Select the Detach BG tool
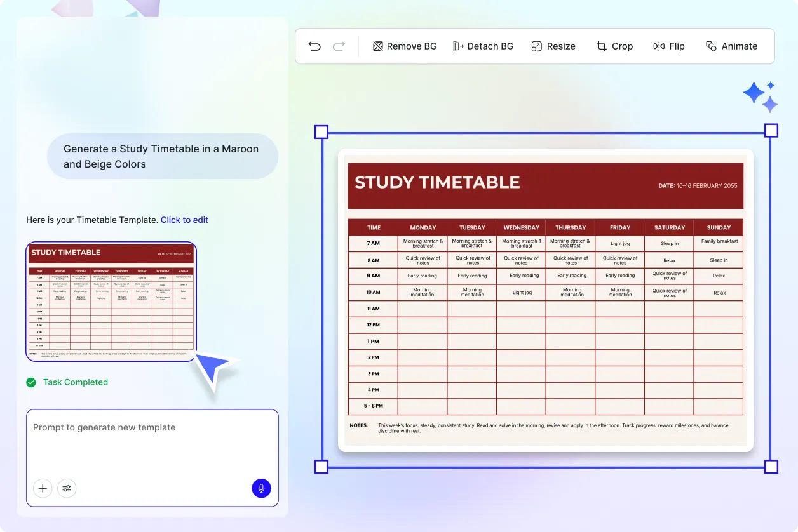The width and height of the screenshot is (798, 532). click(x=483, y=46)
